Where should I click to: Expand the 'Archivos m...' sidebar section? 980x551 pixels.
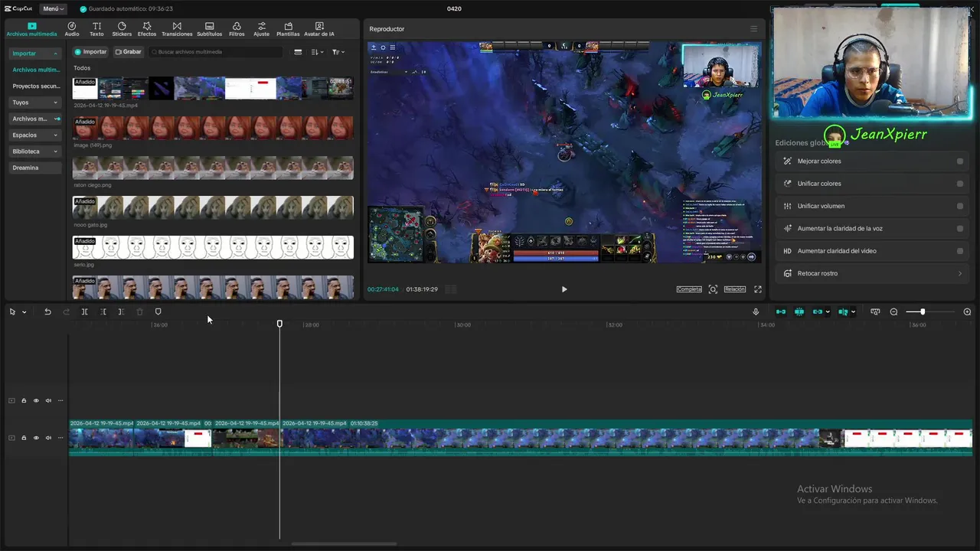click(34, 119)
